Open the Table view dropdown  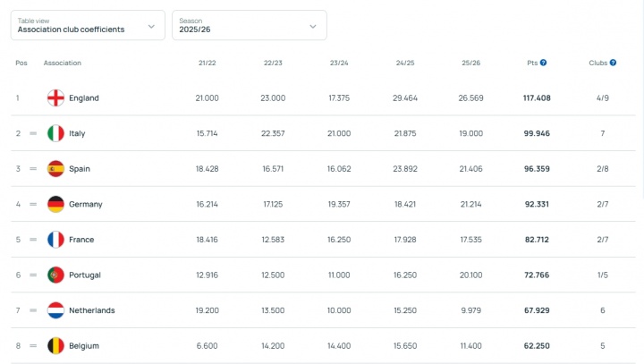88,25
